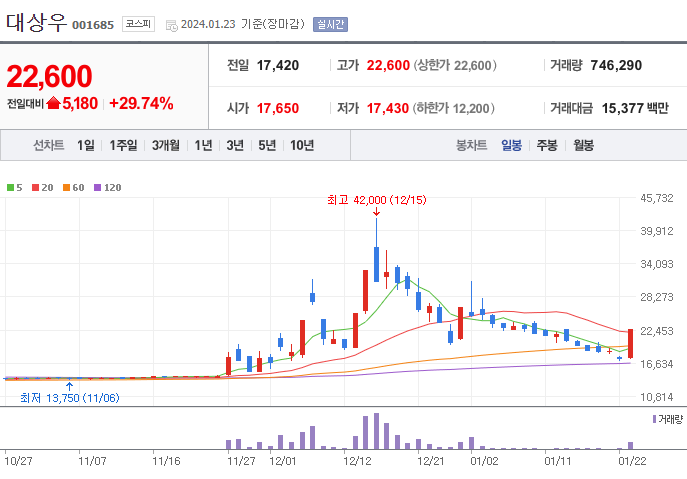Click the 12/12 x-axis date label
The height and width of the screenshot is (479, 687).
(358, 461)
